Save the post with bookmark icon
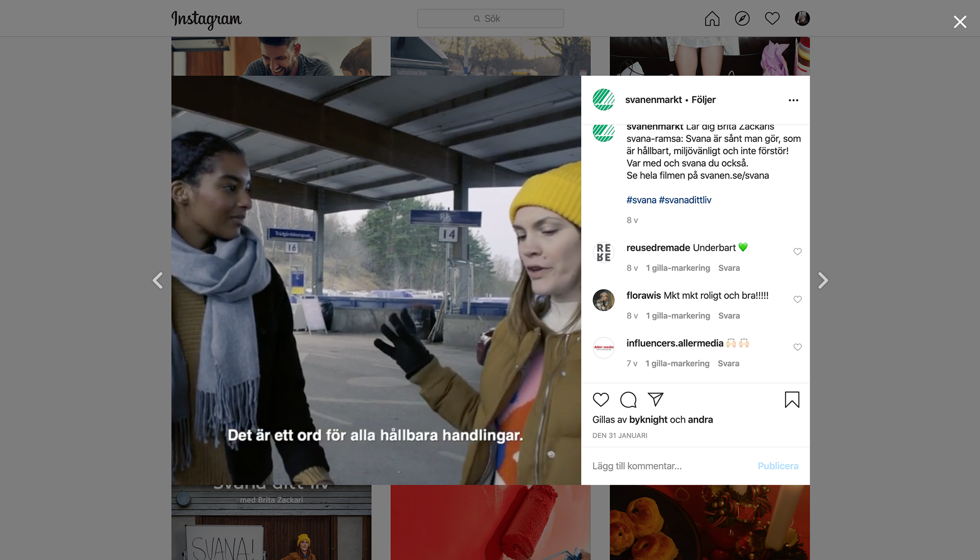This screenshot has width=980, height=560. (792, 399)
